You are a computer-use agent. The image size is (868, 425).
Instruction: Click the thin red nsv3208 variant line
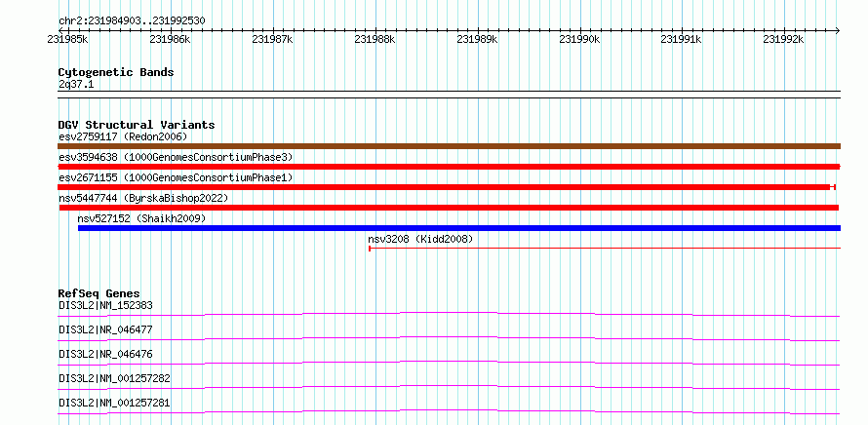pos(605,249)
